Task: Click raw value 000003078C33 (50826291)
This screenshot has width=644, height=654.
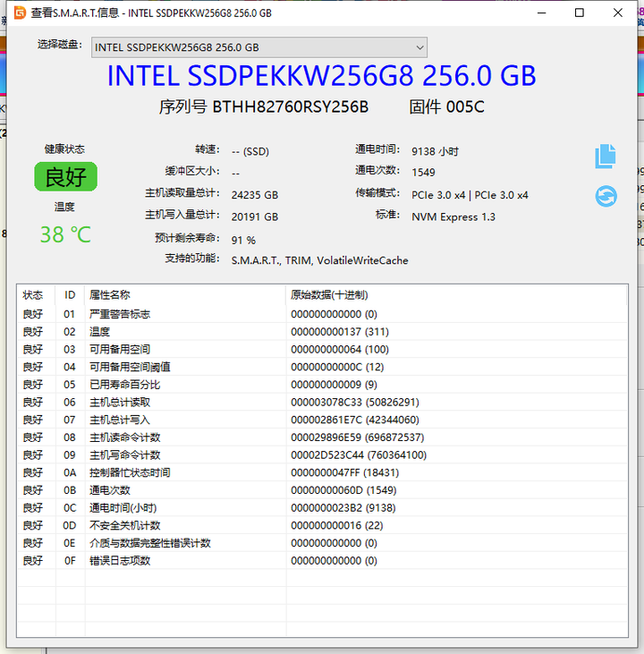Action: click(x=355, y=402)
